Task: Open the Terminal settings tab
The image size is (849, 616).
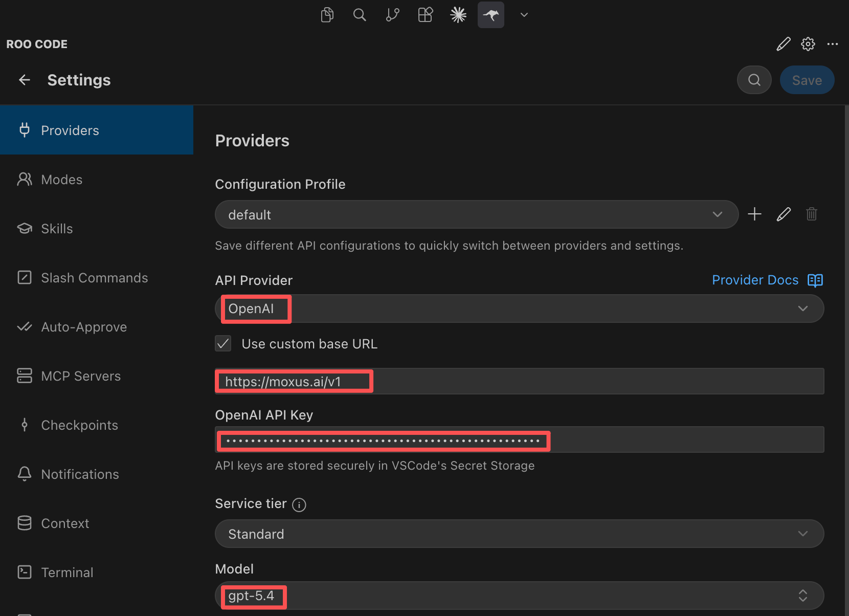Action: pos(97,572)
